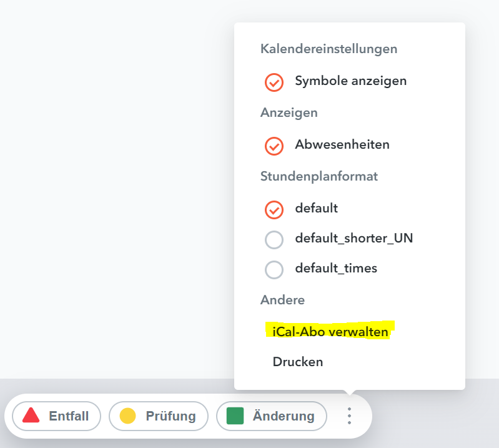The height and width of the screenshot is (448, 499).
Task: Pick the default_times format label
Action: (336, 269)
